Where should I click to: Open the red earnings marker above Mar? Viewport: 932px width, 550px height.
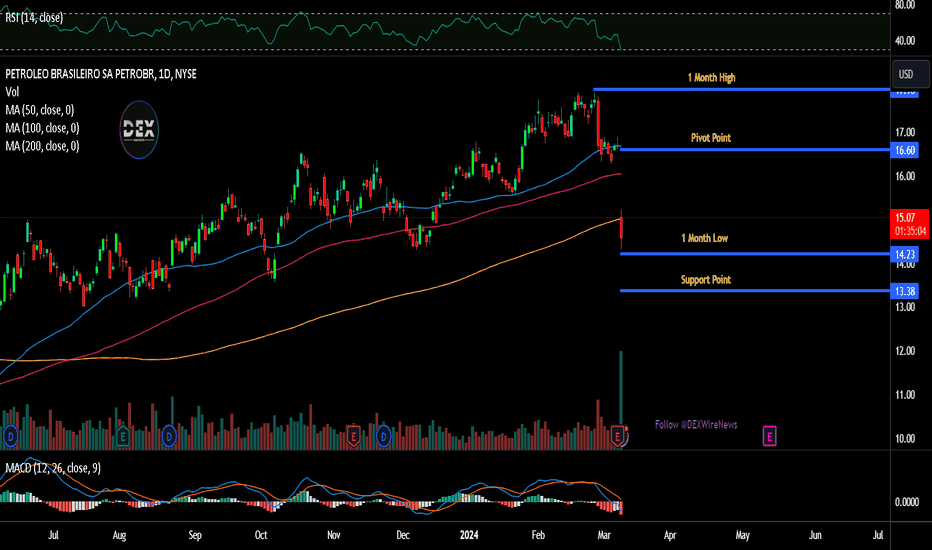point(618,437)
